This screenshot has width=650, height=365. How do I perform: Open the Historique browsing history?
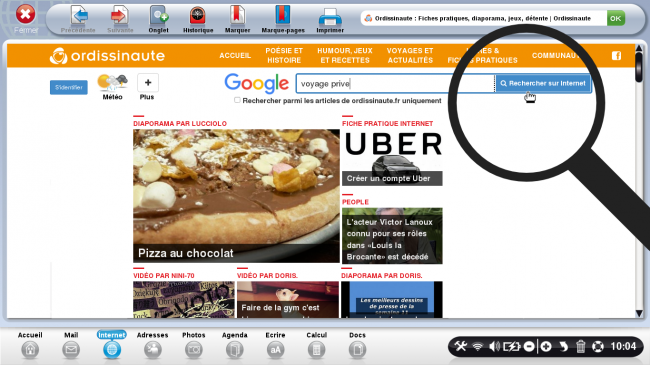(x=198, y=19)
